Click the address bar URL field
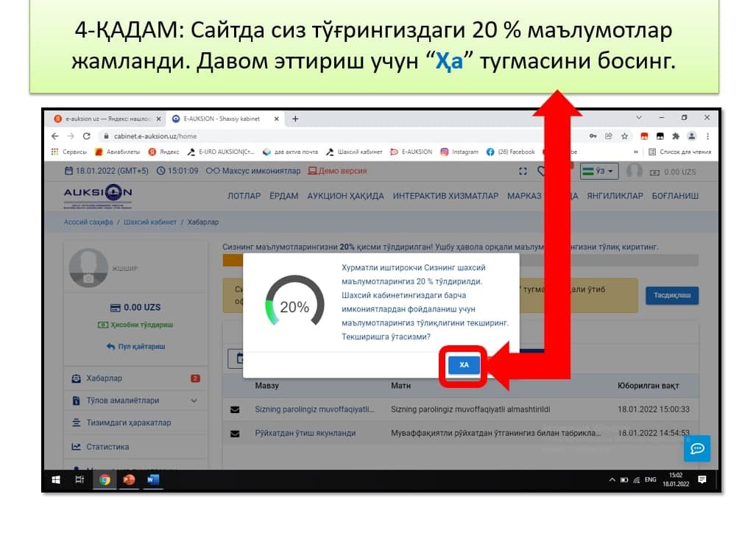 click(x=337, y=136)
